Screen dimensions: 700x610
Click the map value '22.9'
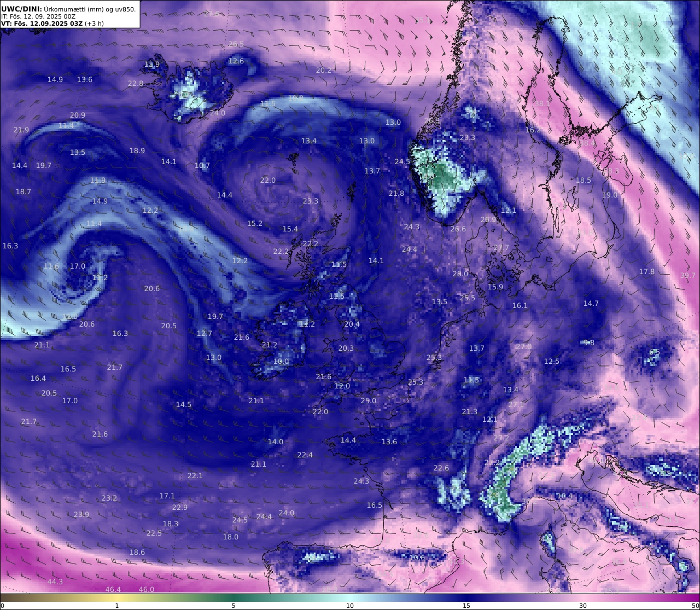coord(180,507)
